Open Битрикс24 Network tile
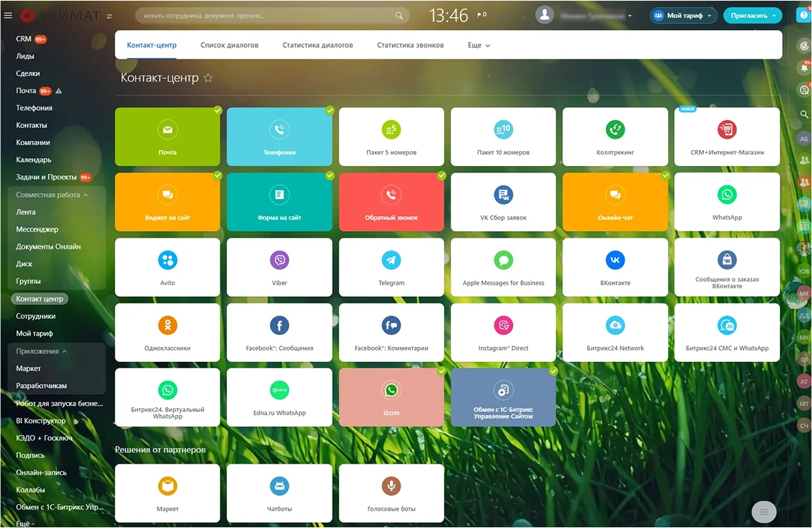 (x=615, y=333)
